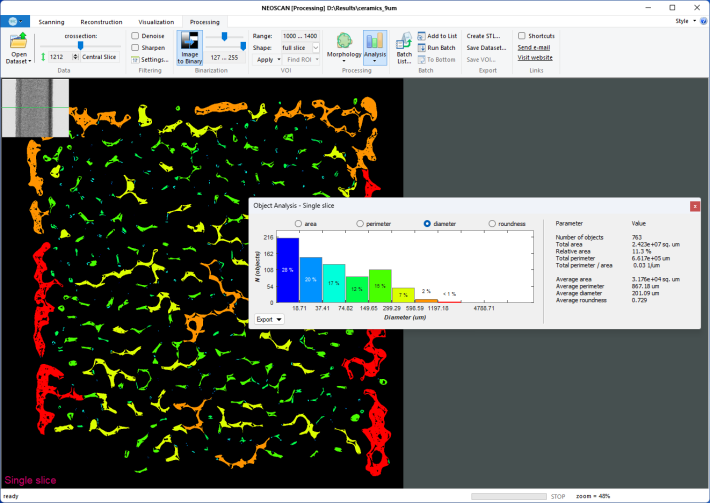Toggle the Sharpen checkbox
Viewport: 710px width, 503px height.
(x=135, y=47)
